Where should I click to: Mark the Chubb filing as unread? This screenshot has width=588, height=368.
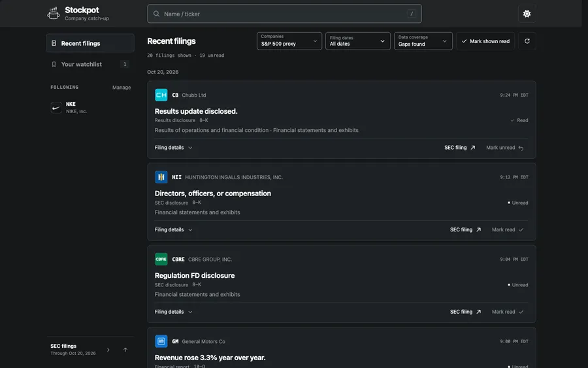[505, 148]
